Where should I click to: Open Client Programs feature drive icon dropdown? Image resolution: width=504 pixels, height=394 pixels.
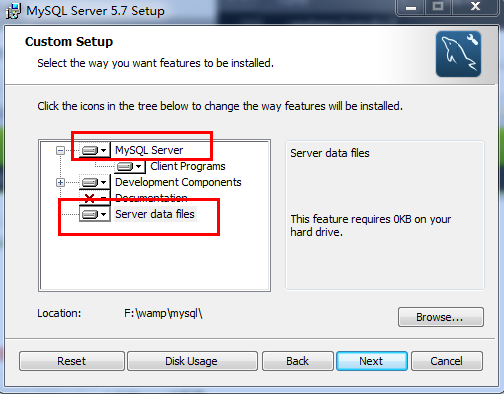[130, 166]
